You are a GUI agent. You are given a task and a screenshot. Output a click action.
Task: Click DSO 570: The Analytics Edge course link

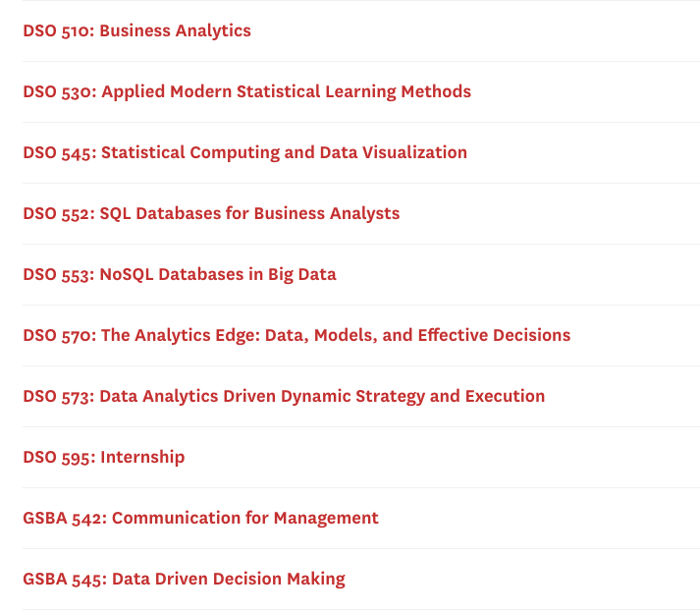[x=296, y=335]
